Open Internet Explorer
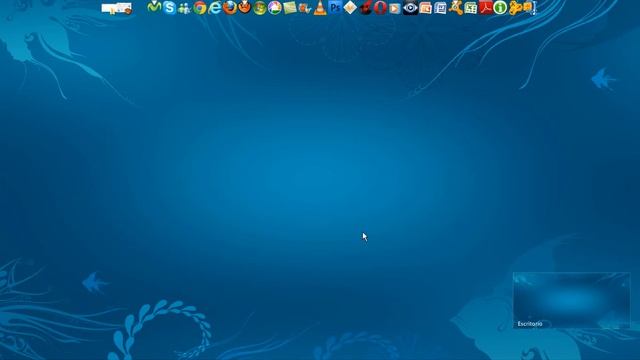The image size is (640, 360). [x=215, y=7]
